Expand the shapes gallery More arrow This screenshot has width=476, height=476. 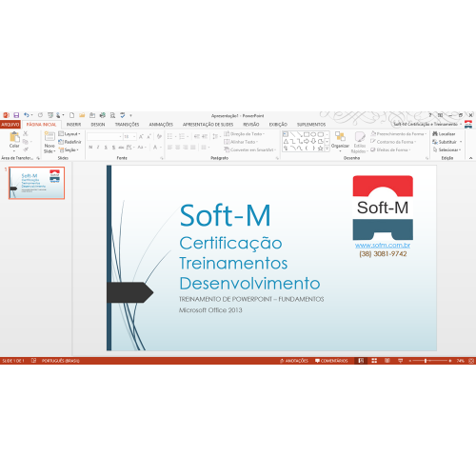click(327, 149)
